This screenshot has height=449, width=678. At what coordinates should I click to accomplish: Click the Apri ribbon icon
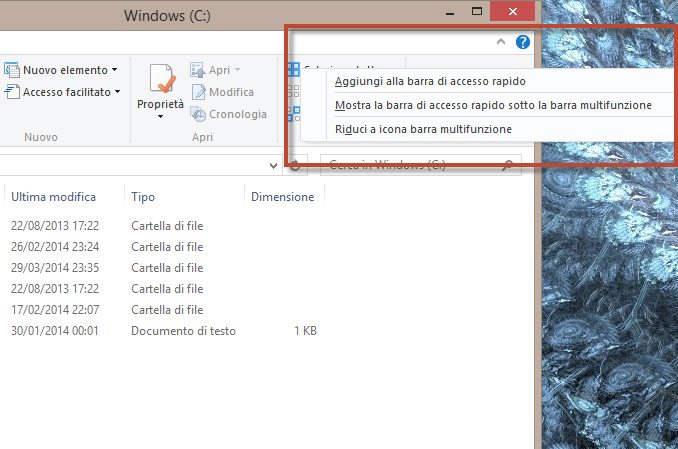pos(198,70)
